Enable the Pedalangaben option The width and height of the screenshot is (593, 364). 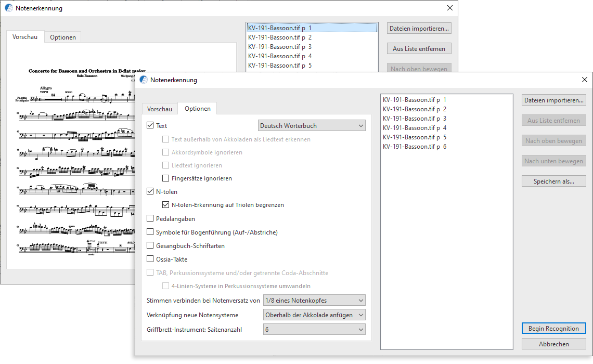pyautogui.click(x=150, y=219)
